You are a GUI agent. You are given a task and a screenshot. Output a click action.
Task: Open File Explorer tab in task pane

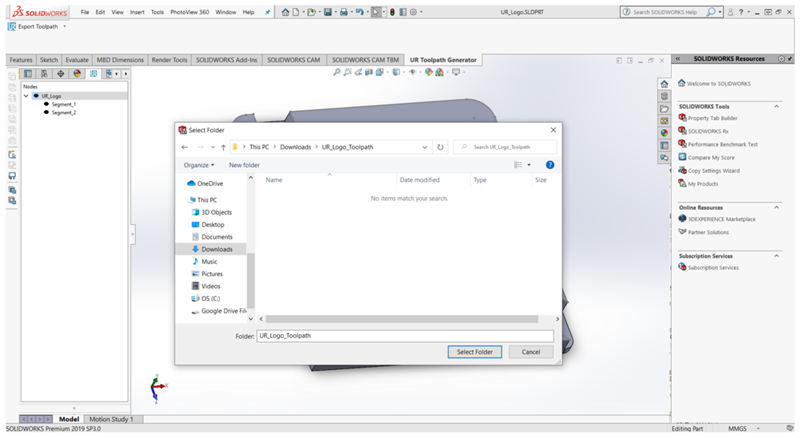[664, 109]
